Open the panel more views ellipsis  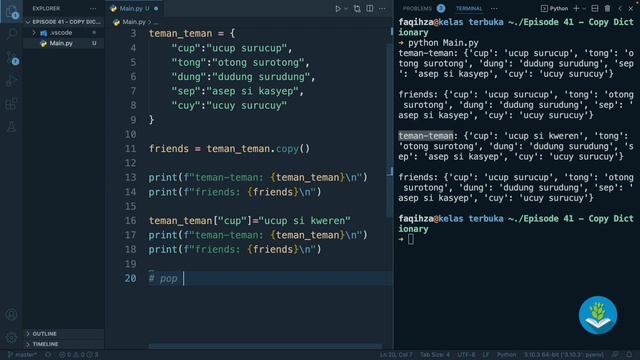[x=494, y=9]
